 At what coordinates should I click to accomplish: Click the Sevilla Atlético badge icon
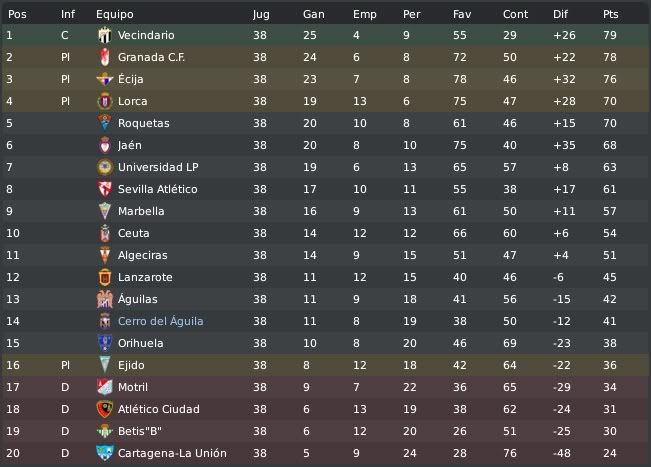coord(105,189)
